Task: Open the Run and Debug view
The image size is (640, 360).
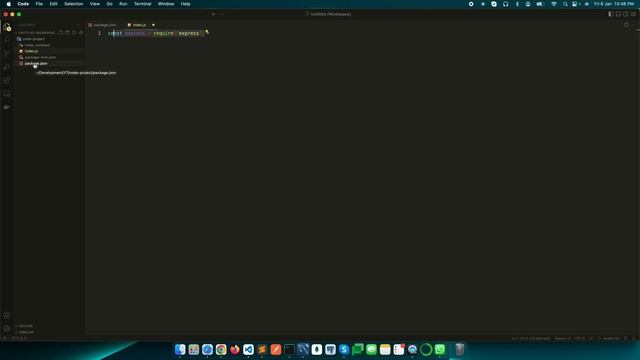Action: pos(7,67)
